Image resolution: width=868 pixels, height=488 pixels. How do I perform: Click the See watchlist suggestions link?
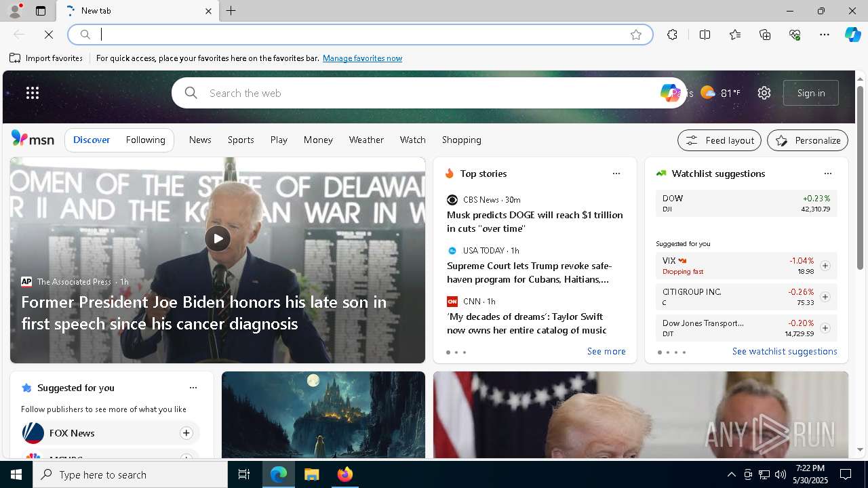[x=785, y=351]
